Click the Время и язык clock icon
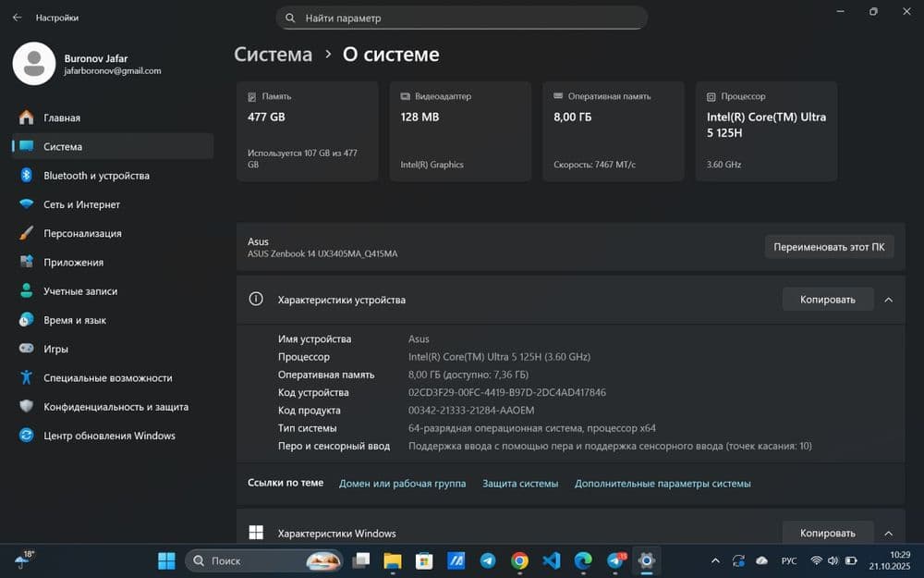The width and height of the screenshot is (924, 578). pos(26,320)
